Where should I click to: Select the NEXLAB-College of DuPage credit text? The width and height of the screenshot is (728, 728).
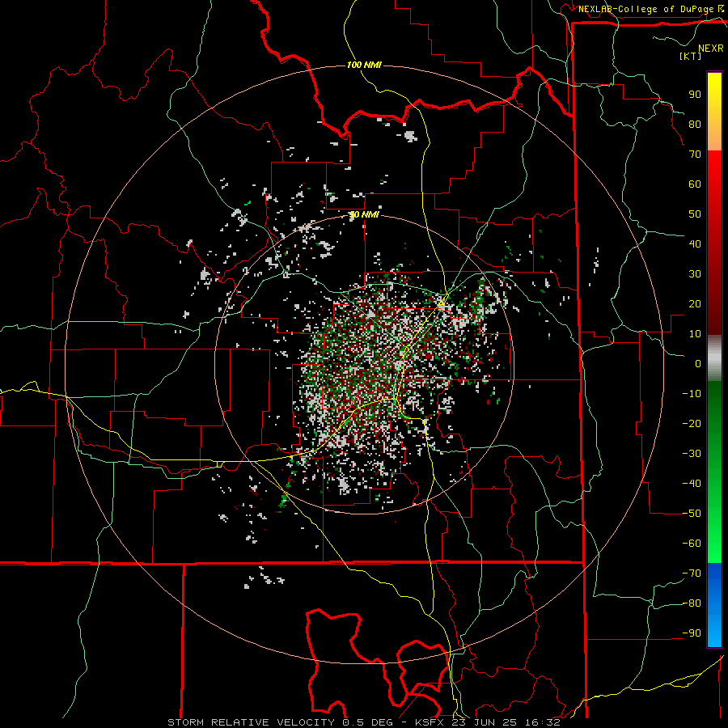tap(645, 9)
